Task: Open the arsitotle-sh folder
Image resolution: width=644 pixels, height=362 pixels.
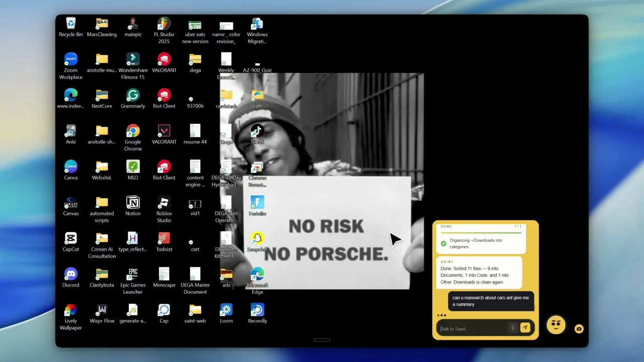Action: (102, 134)
